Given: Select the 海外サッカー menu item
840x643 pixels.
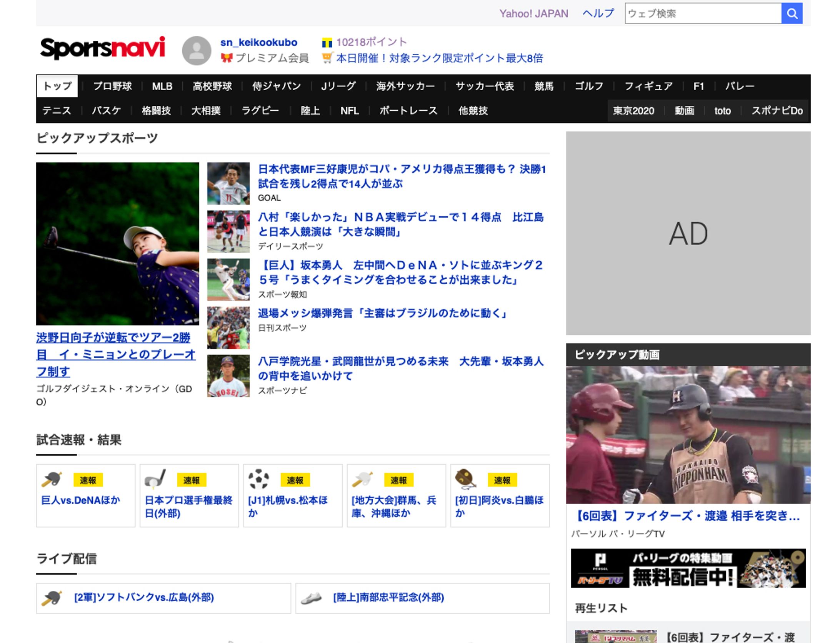Looking at the screenshot, I should [x=405, y=86].
